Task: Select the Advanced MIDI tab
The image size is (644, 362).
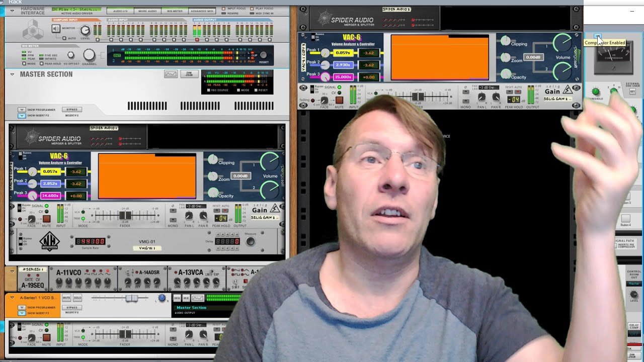Action: [202, 11]
